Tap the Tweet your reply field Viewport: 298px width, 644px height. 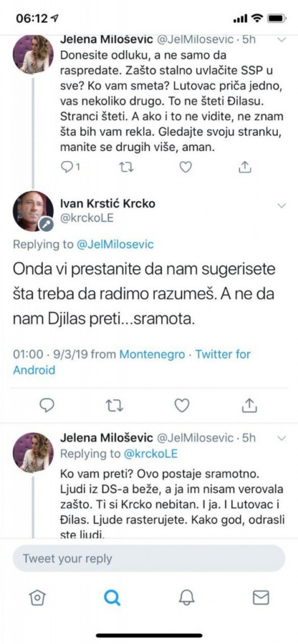coord(149,558)
